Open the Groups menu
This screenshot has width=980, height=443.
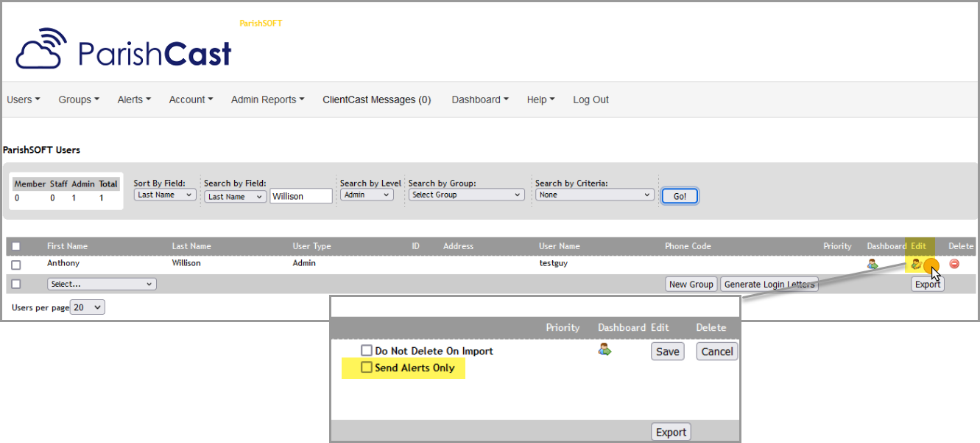pyautogui.click(x=79, y=100)
